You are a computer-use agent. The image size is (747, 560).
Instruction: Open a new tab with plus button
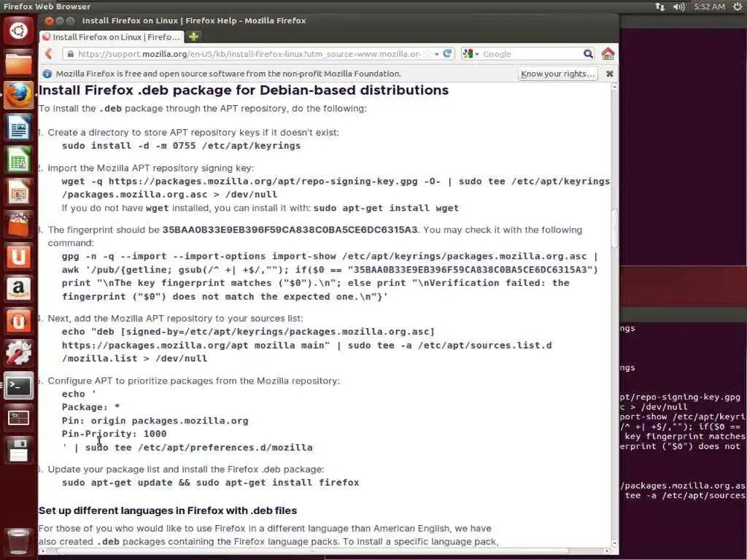tap(193, 36)
